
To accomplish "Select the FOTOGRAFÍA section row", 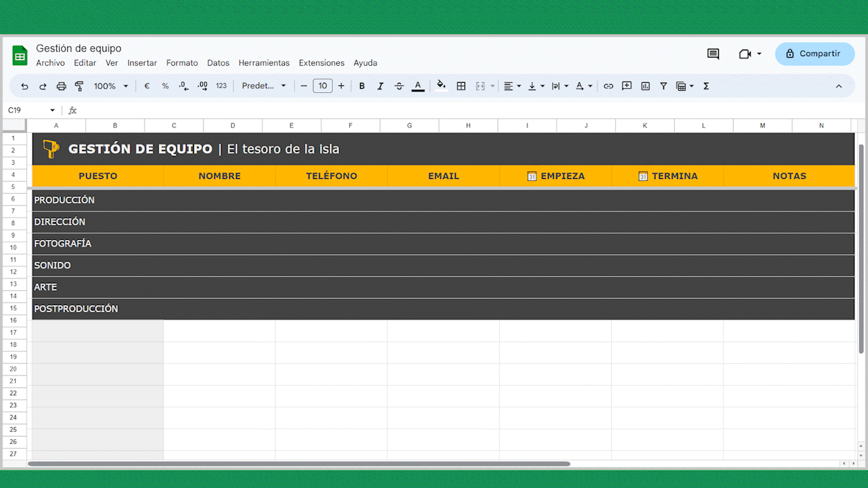I will tap(443, 243).
